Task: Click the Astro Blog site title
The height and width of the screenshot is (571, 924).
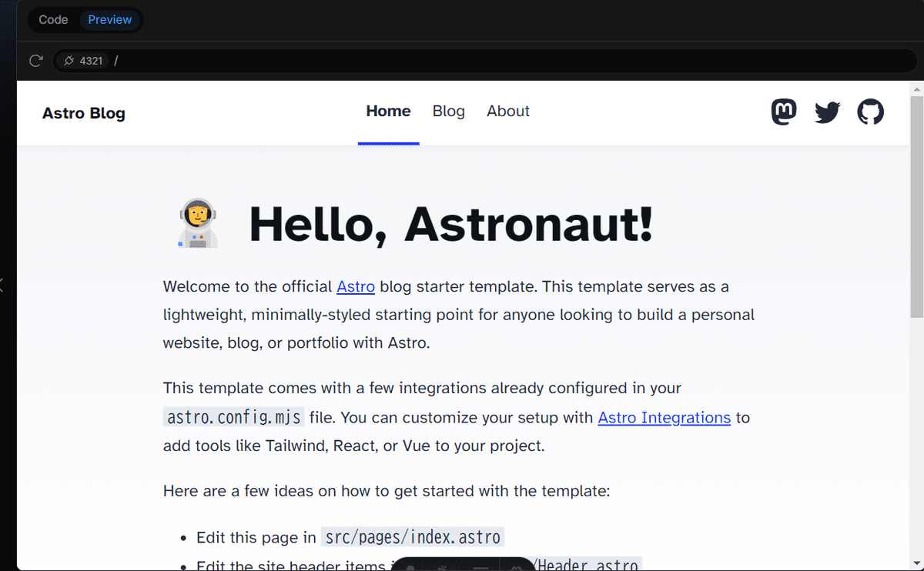Action: tap(84, 114)
